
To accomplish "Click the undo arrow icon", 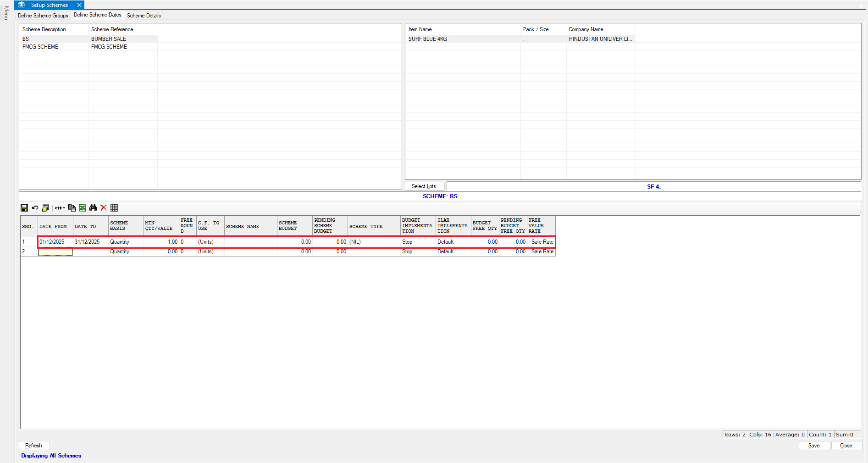I will (35, 208).
